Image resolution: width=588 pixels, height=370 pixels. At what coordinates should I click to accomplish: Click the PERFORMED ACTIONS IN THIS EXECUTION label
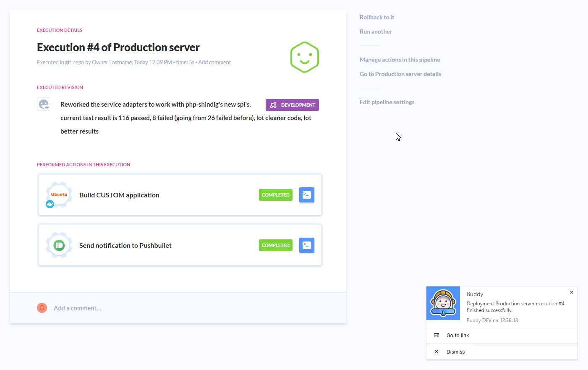84,165
